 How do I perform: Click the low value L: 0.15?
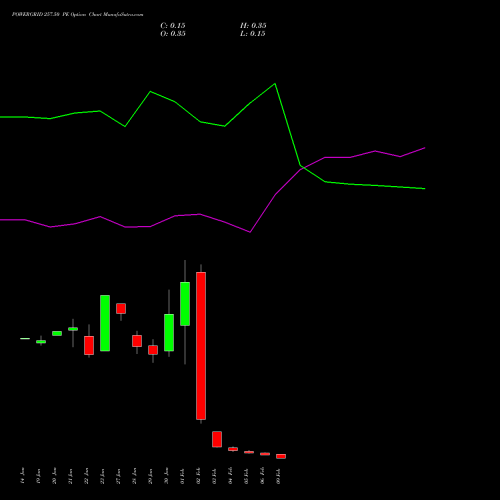[x=253, y=34]
